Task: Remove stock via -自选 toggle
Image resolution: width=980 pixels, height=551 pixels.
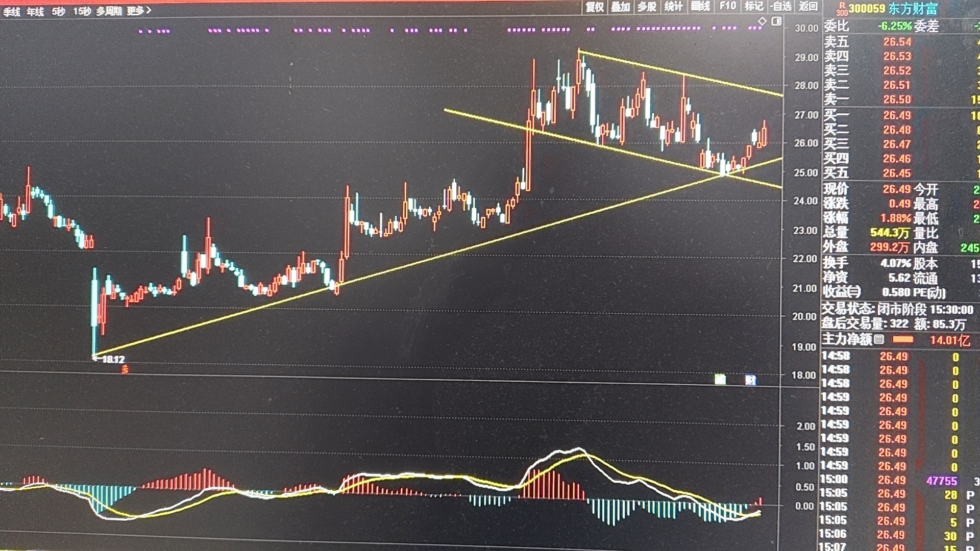Action: tap(781, 6)
